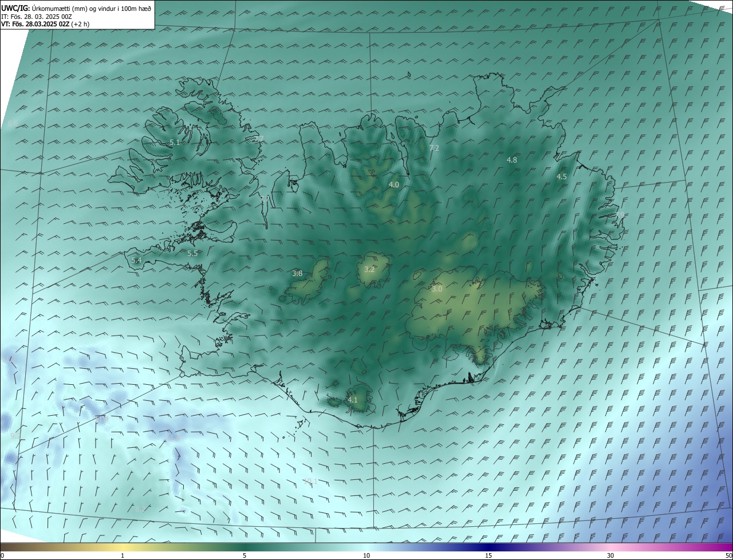Click the 'VT: Fös. 28.03.2025 02Z (+2 h)' line
The width and height of the screenshot is (733, 560).
coord(45,24)
